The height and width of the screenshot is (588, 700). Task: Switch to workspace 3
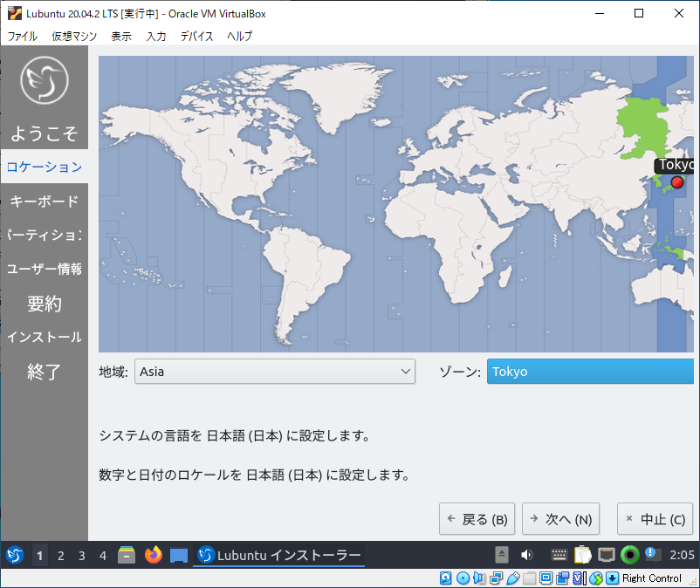82,556
